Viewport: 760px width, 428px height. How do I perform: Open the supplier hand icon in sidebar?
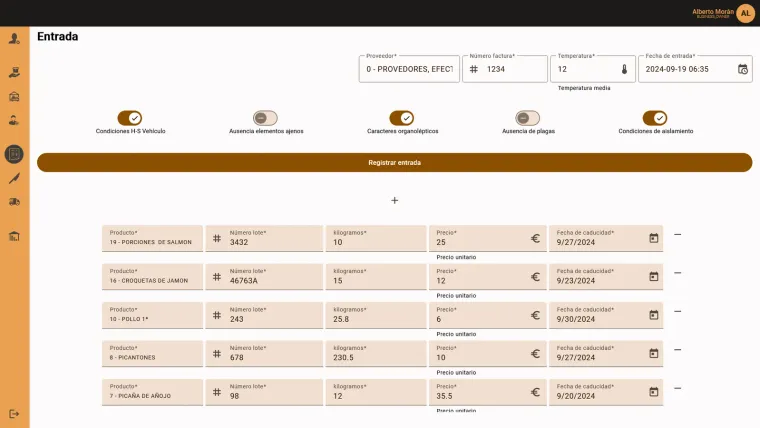(14, 73)
